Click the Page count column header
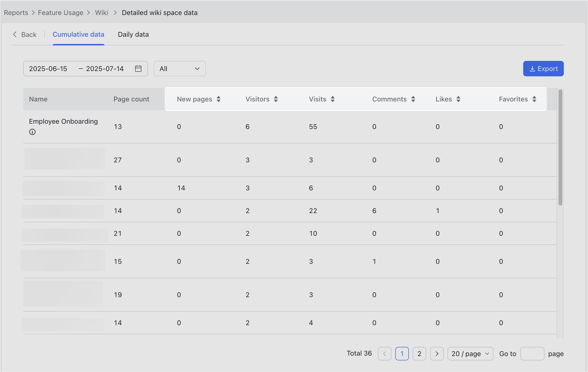 [131, 99]
